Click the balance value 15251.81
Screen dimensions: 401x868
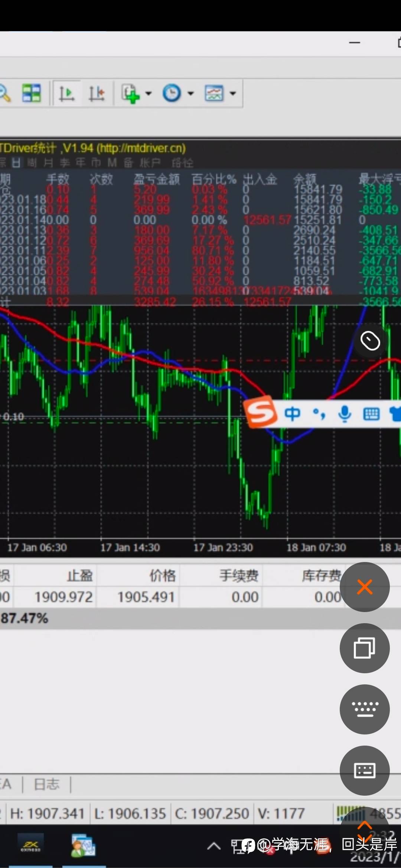[x=318, y=220]
